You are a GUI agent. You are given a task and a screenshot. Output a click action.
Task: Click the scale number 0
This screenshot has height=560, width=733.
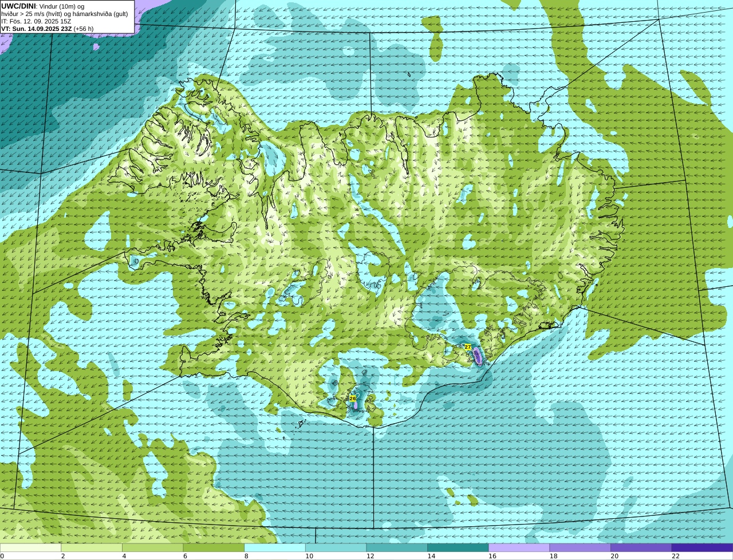(2, 556)
